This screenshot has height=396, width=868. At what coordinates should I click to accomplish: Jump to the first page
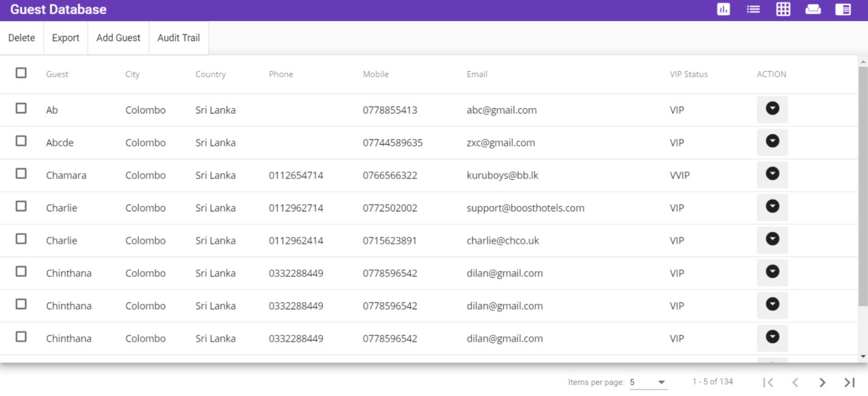click(768, 382)
